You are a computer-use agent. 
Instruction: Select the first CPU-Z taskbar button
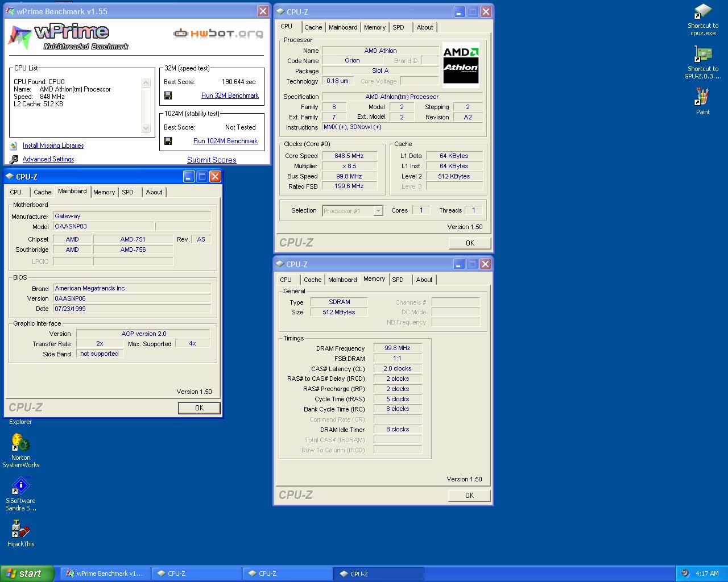pos(196,573)
